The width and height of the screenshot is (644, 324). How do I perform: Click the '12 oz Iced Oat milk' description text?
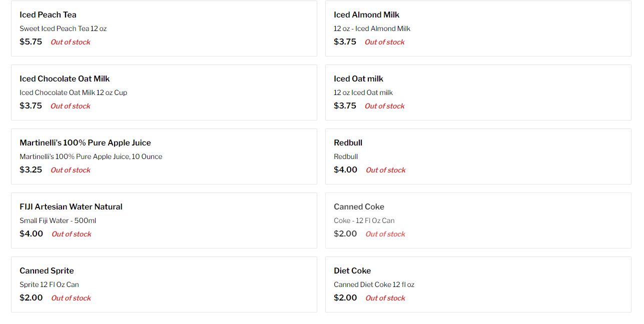[x=363, y=92]
